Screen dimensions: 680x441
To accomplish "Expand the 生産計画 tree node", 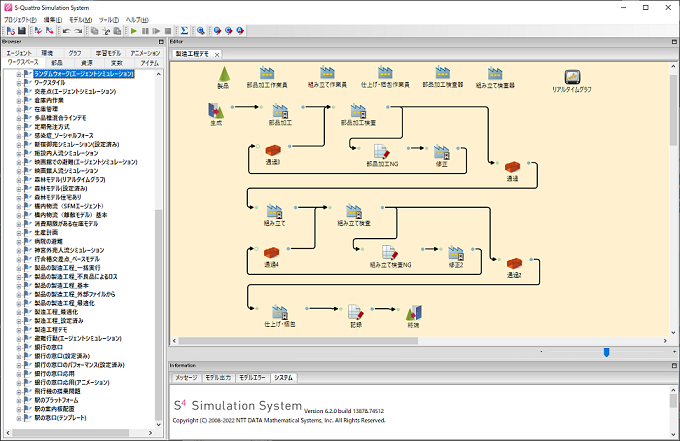I will [x=18, y=232].
